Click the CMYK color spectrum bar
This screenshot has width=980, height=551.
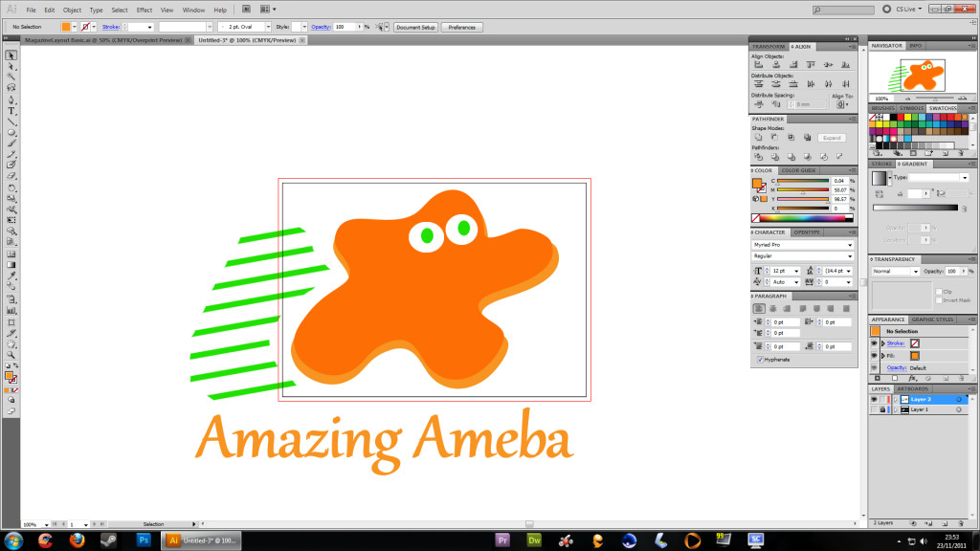803,218
